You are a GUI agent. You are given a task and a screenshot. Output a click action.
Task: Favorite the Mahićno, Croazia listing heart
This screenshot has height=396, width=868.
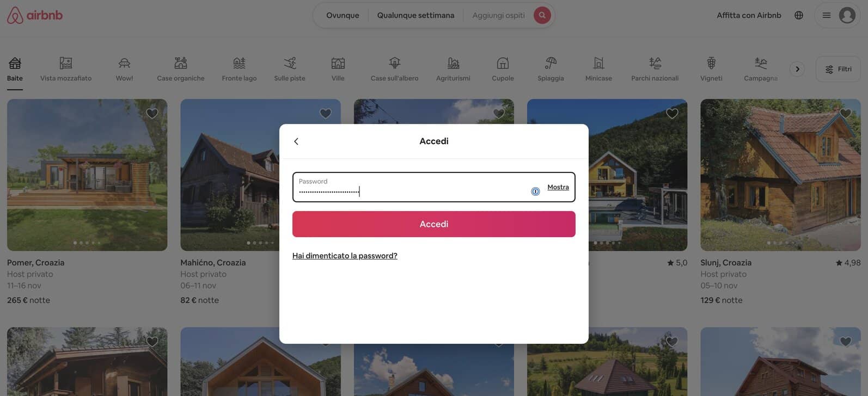326,113
